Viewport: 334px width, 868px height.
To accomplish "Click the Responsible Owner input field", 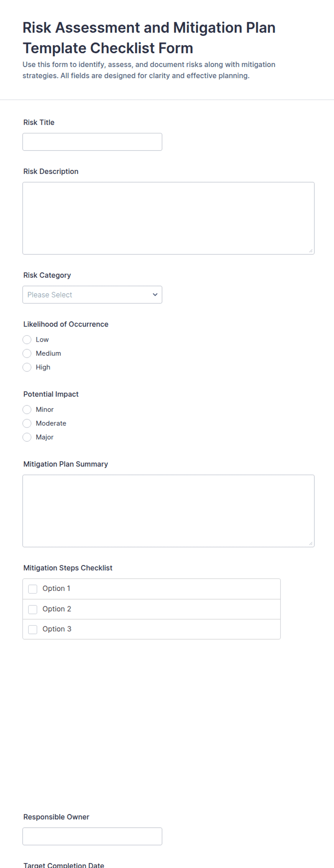I will [92, 836].
